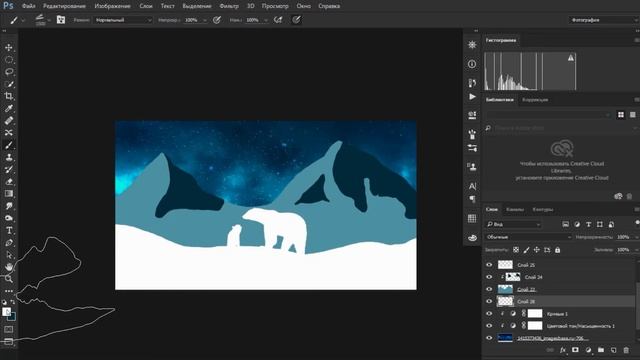This screenshot has width=640, height=360.
Task: Select the Brush tool in toolbox
Action: [x=9, y=145]
